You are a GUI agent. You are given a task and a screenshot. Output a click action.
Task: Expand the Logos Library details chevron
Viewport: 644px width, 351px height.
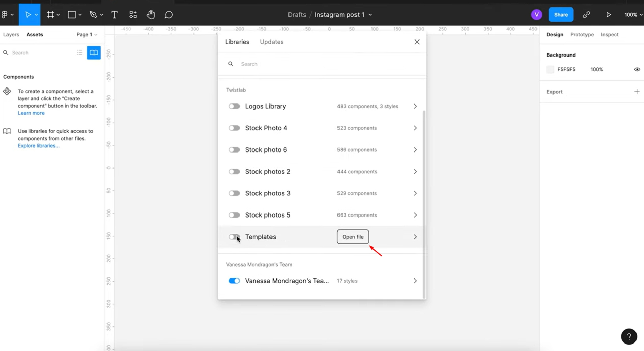[415, 106]
